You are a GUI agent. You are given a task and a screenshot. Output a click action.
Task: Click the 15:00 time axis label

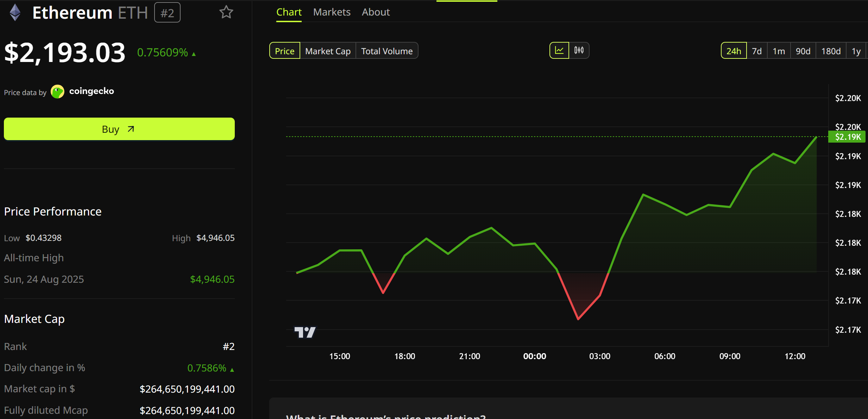(x=340, y=356)
